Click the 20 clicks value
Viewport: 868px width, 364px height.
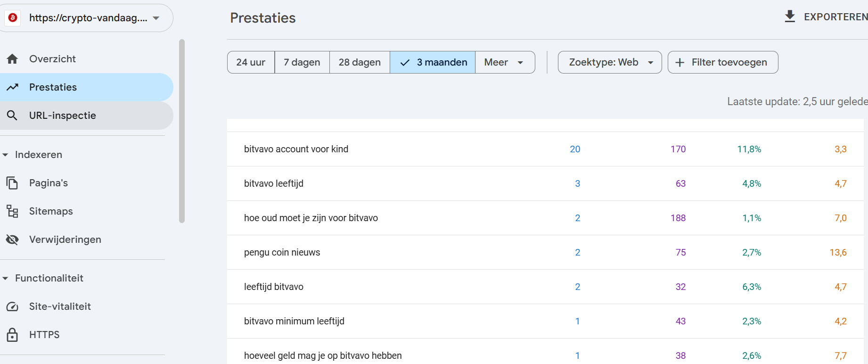click(575, 149)
